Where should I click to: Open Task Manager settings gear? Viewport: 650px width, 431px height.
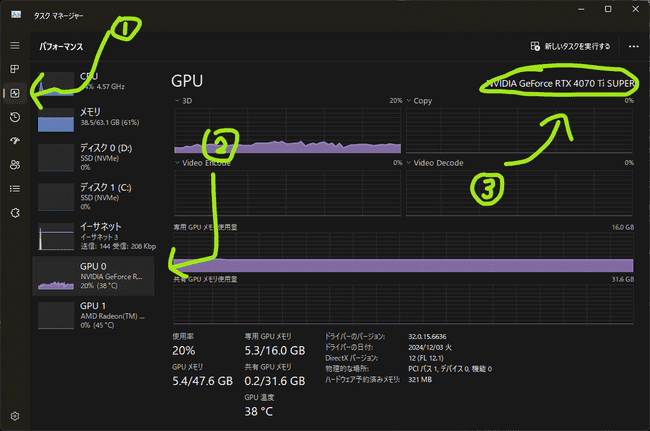pos(15,416)
